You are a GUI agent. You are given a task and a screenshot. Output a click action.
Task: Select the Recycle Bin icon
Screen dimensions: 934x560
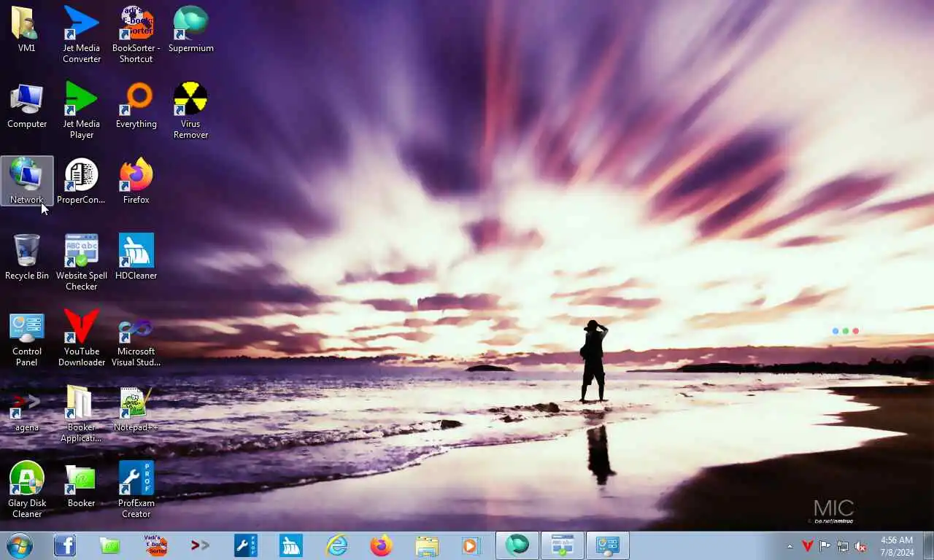tap(27, 257)
